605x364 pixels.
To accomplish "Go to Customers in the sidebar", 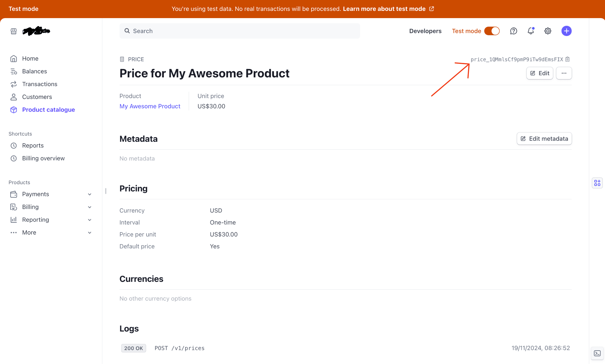I will pyautogui.click(x=37, y=97).
